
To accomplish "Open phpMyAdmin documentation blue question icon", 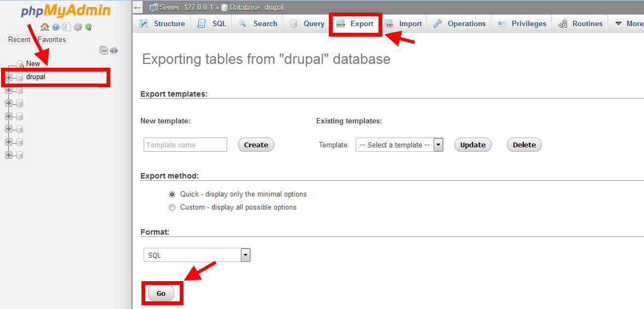I will [x=56, y=27].
